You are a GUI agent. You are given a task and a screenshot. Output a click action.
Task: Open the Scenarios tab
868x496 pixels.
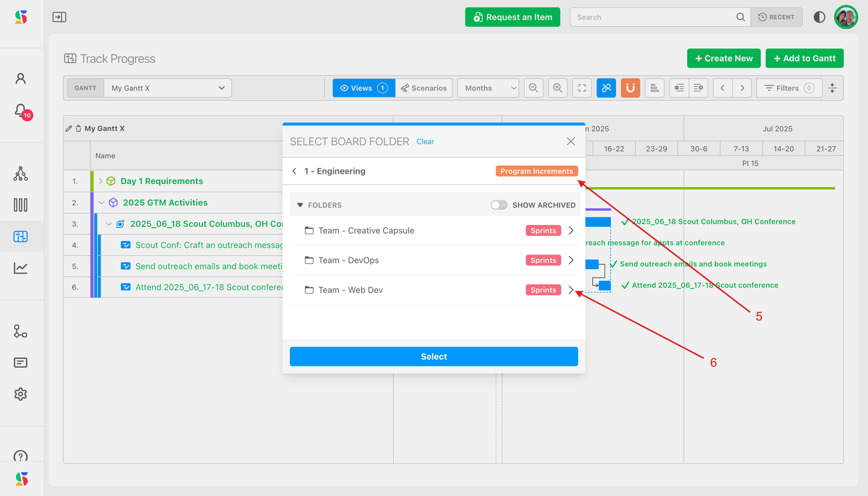tap(424, 88)
